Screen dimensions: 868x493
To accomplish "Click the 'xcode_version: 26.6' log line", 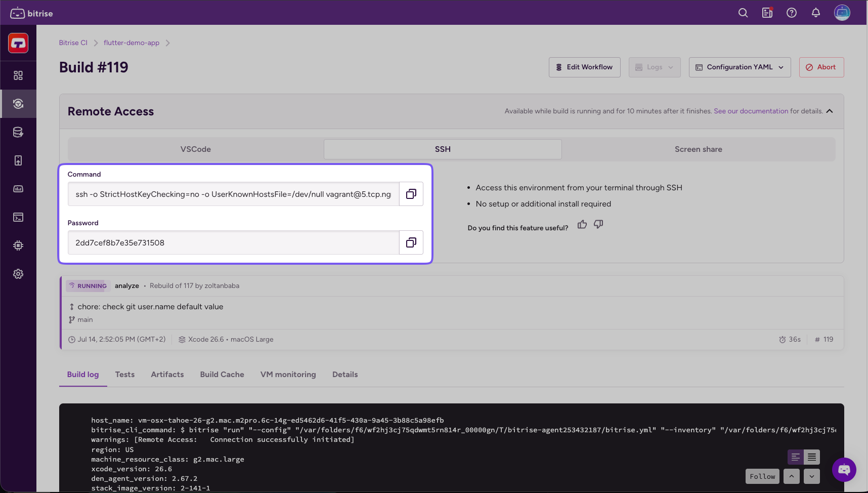I will coord(132,469).
